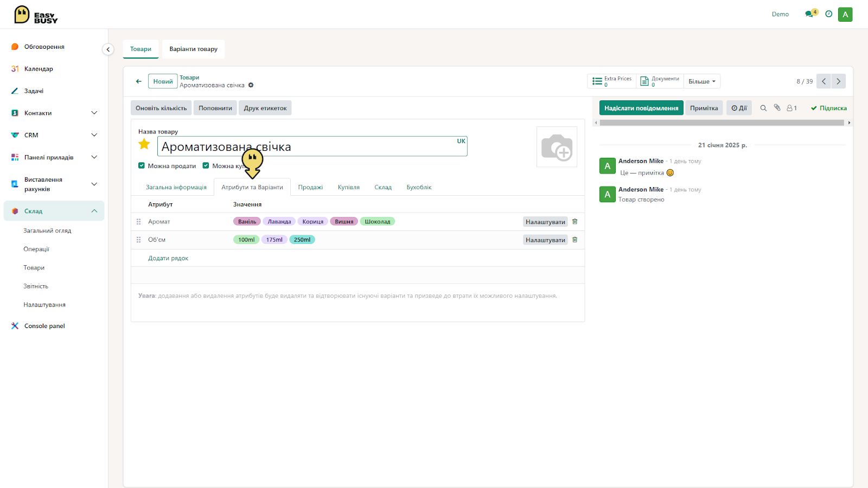Click the chatter horizontal scrollbar
Screen dimensions: 868x488
click(x=722, y=123)
